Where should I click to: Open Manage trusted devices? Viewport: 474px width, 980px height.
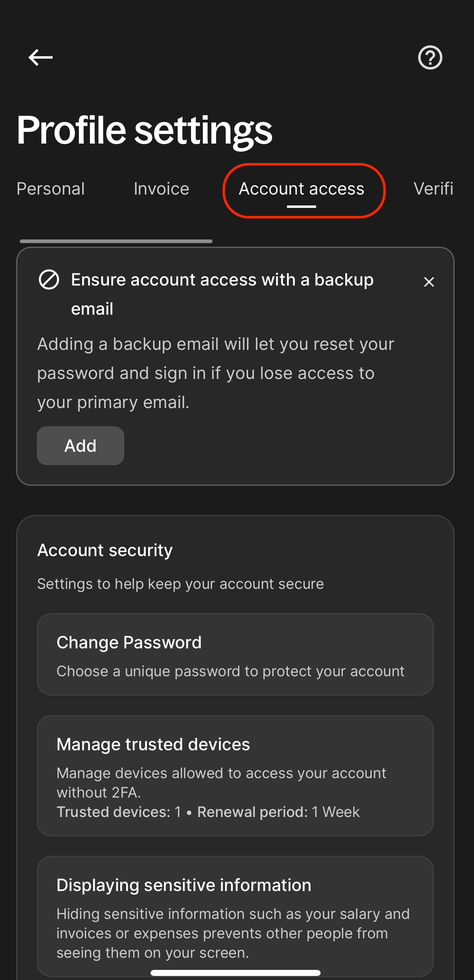tap(235, 776)
